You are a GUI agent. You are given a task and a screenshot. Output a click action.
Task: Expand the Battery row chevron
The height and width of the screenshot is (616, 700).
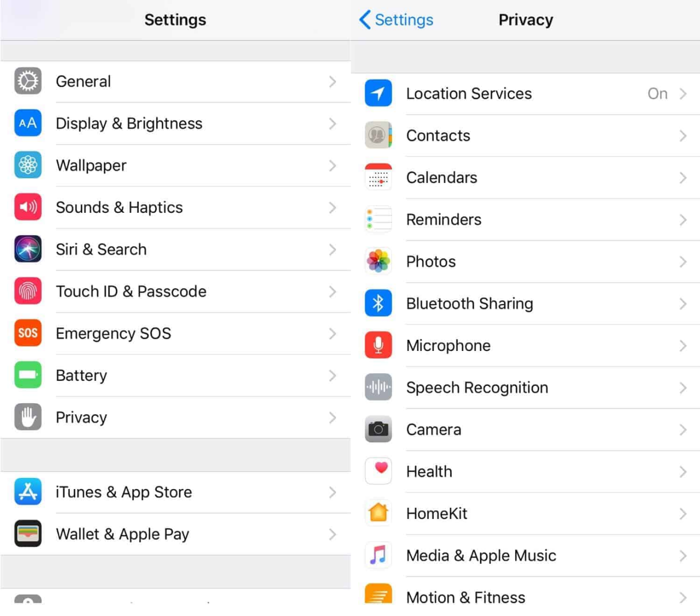pos(332,376)
